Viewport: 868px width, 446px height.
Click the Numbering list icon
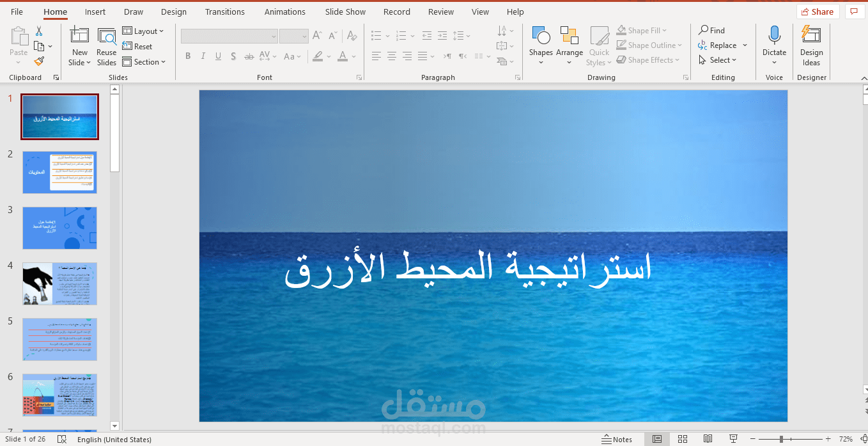pyautogui.click(x=401, y=36)
